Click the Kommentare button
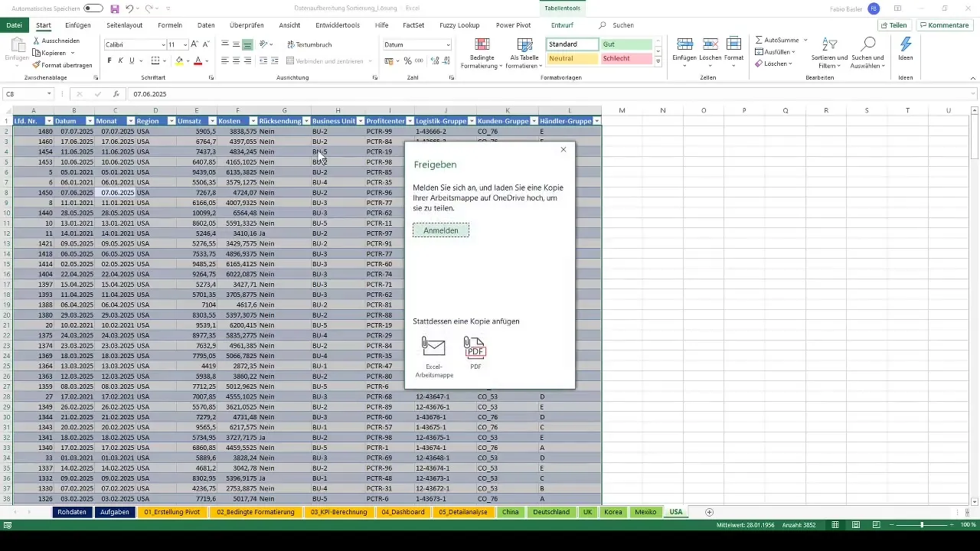 (943, 25)
